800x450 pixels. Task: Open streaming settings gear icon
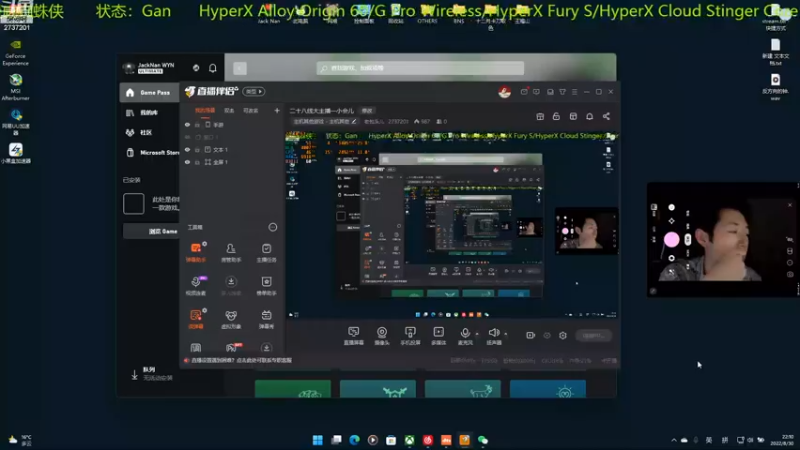(563, 335)
